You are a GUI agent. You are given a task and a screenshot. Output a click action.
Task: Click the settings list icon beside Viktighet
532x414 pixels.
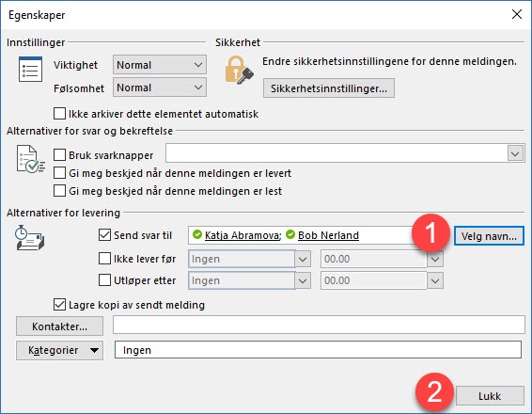click(30, 70)
